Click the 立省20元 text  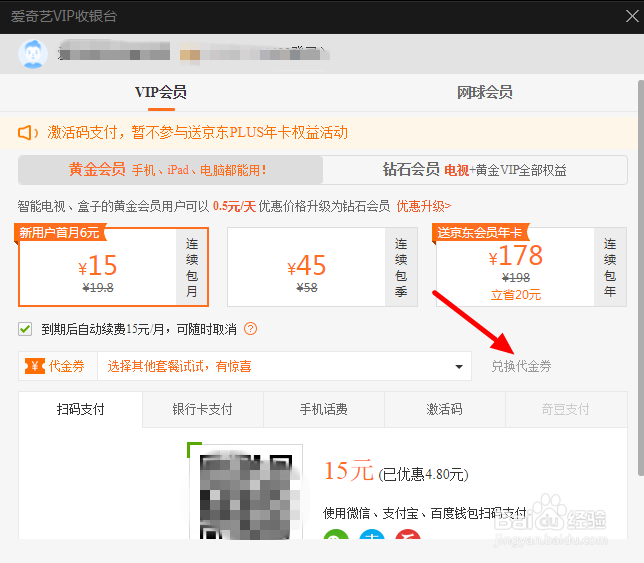516,294
